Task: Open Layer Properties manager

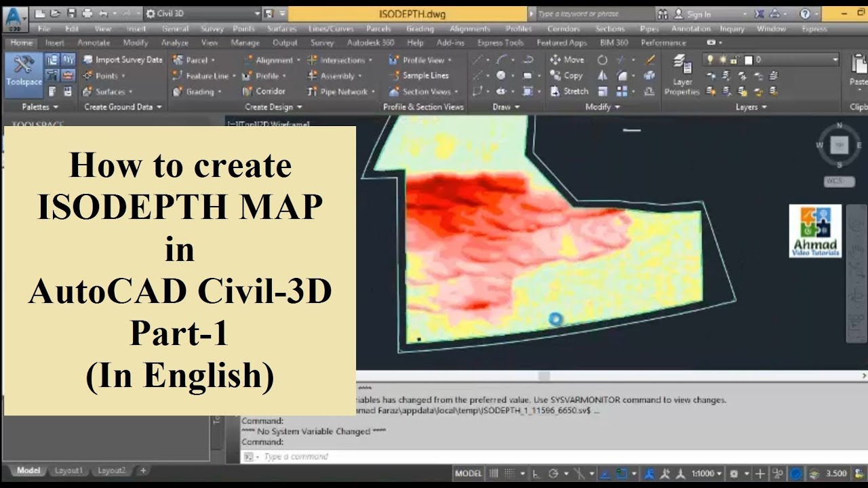Action: [682, 75]
